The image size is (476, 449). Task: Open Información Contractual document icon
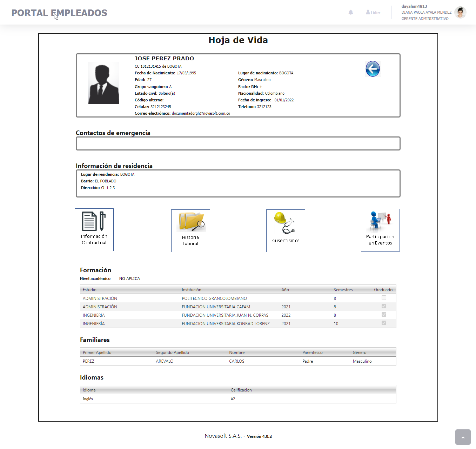pyautogui.click(x=94, y=230)
